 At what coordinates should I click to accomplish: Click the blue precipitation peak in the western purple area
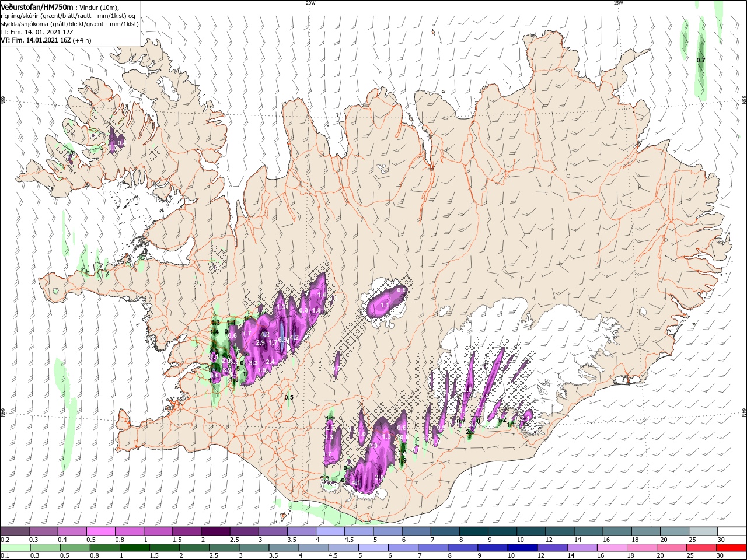click(x=283, y=337)
